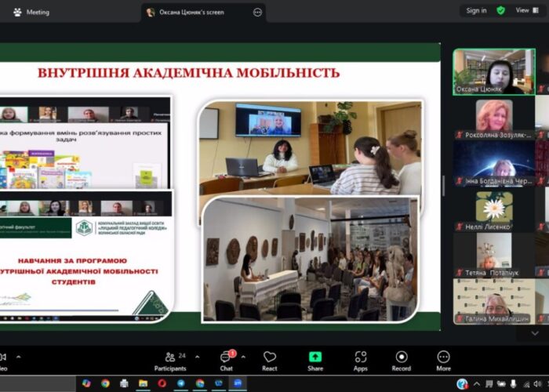Click the React heart icon
Image resolution: width=549 pixels, height=392 pixels.
(x=270, y=360)
